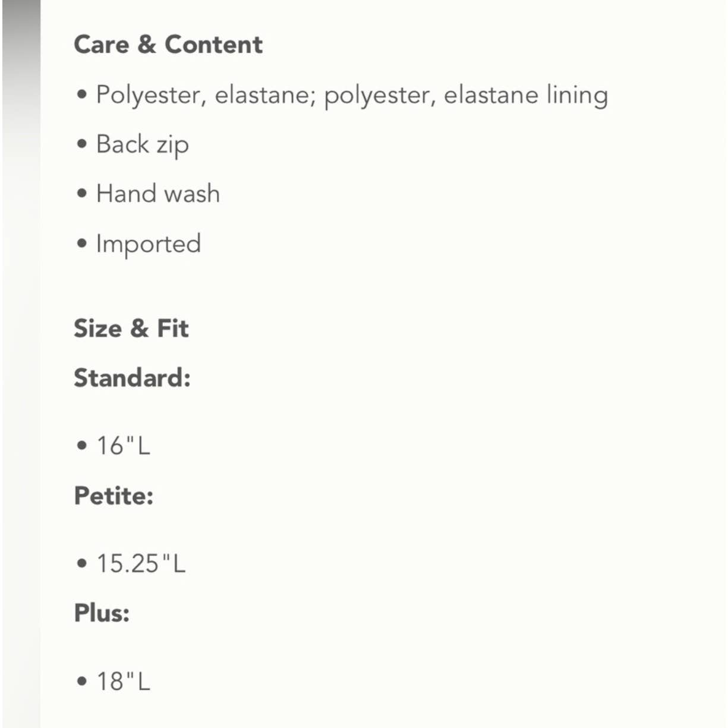Select the Back zip list item

point(143,144)
